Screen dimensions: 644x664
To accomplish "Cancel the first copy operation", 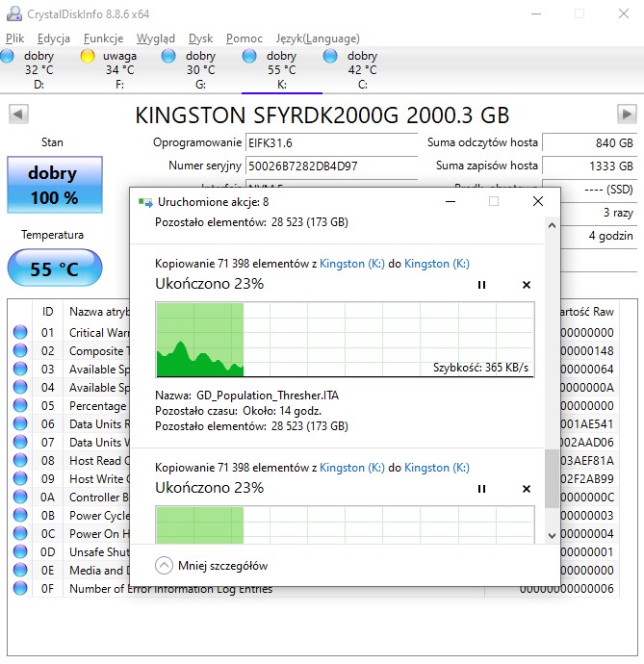I will coord(526,285).
